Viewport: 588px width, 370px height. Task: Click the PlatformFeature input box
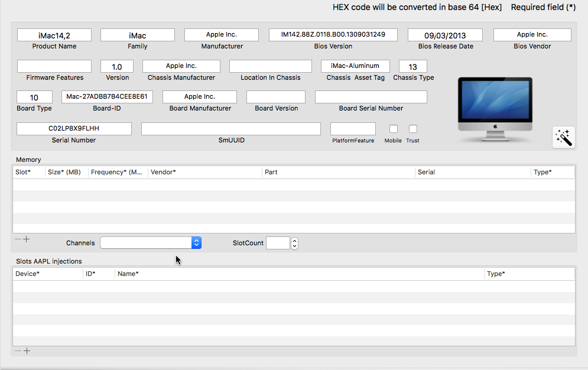[x=353, y=129]
